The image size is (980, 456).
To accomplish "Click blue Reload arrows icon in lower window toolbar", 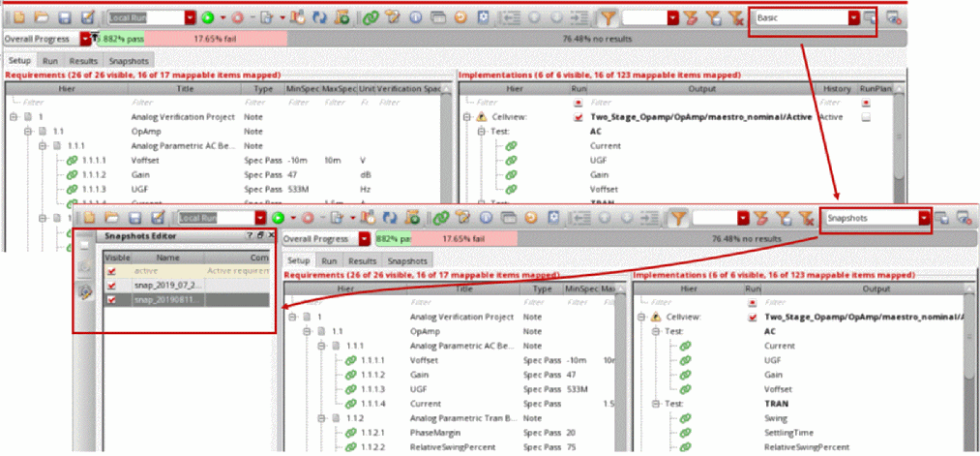I will click(x=390, y=218).
